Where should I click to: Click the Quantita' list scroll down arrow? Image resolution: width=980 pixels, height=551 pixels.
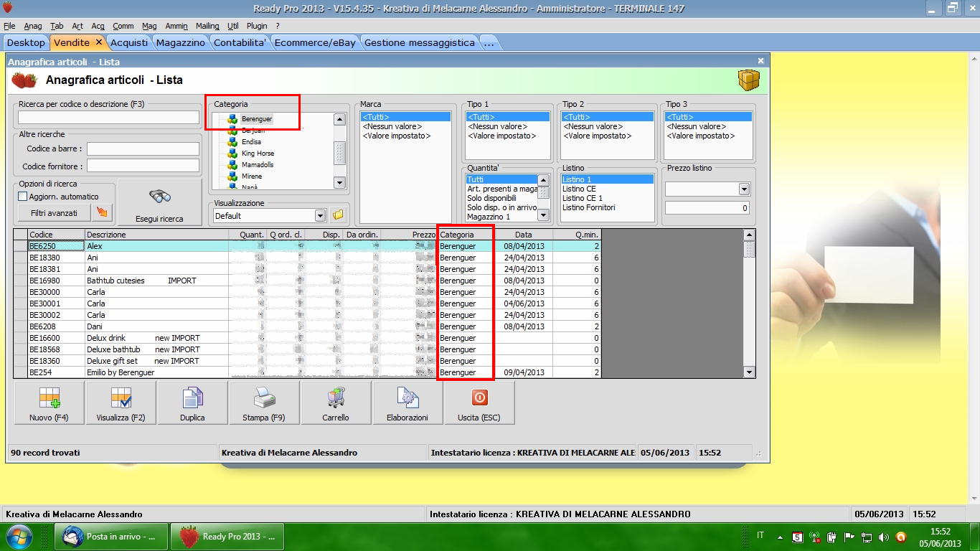click(544, 215)
